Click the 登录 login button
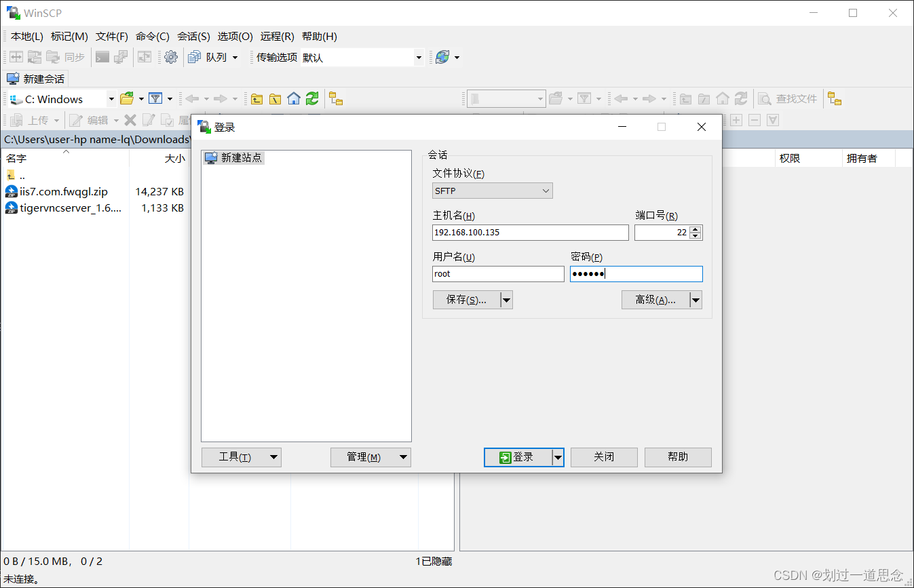The width and height of the screenshot is (914, 588). point(519,457)
